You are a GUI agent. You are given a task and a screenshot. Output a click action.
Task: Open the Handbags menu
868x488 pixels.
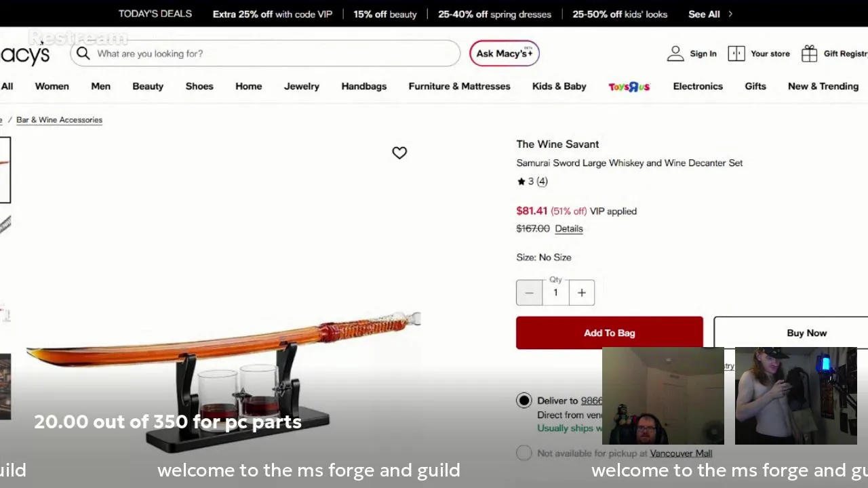tap(364, 86)
